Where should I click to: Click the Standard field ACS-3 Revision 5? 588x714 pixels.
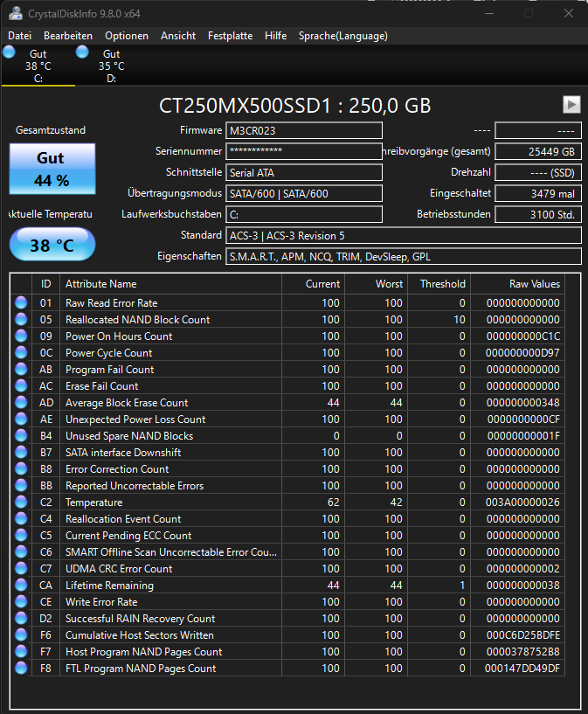tap(404, 235)
